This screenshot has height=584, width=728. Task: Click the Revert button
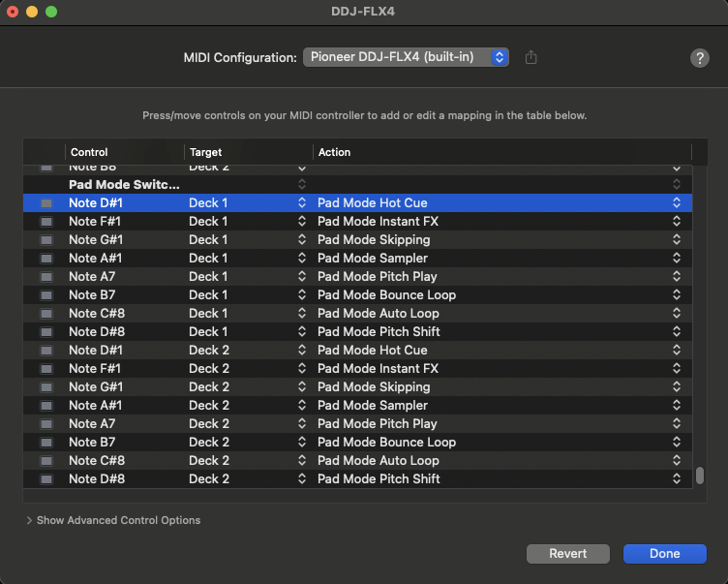[568, 554]
